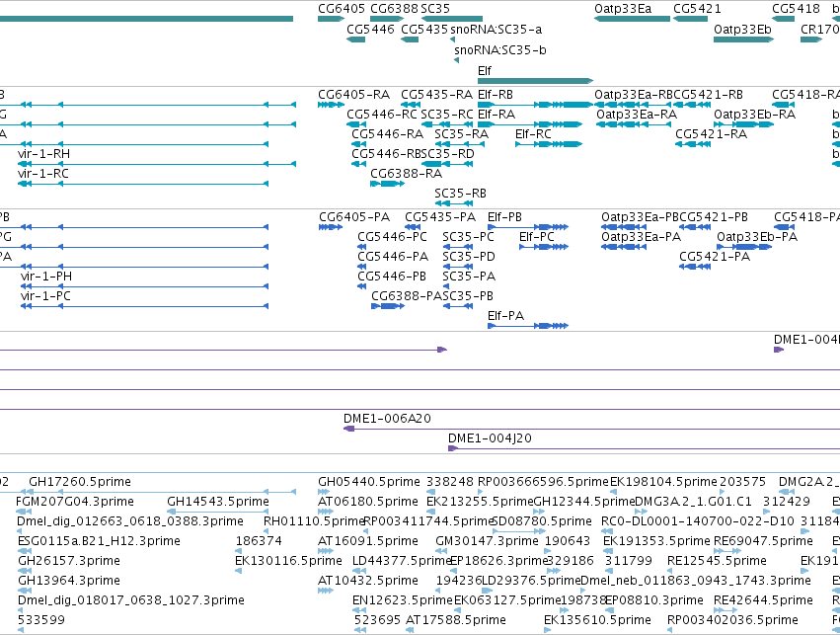
Task: Click EST EK135610.5prime
Action: click(x=597, y=620)
